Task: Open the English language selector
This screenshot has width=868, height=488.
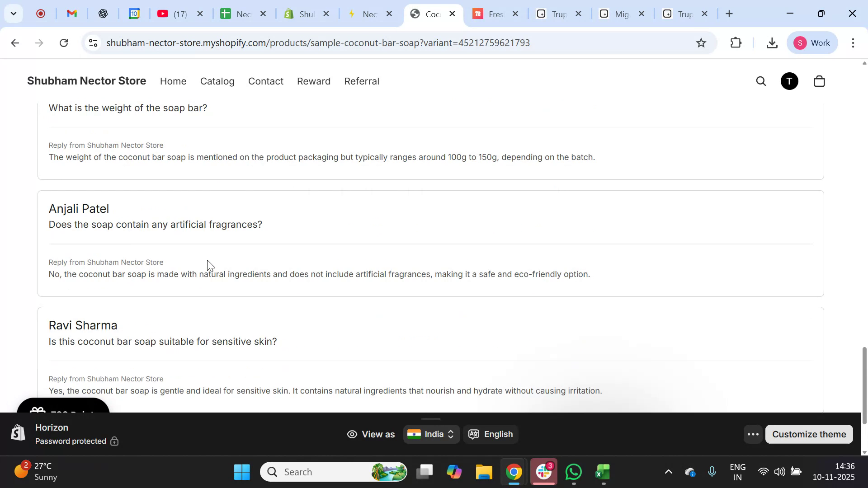Action: [x=491, y=434]
